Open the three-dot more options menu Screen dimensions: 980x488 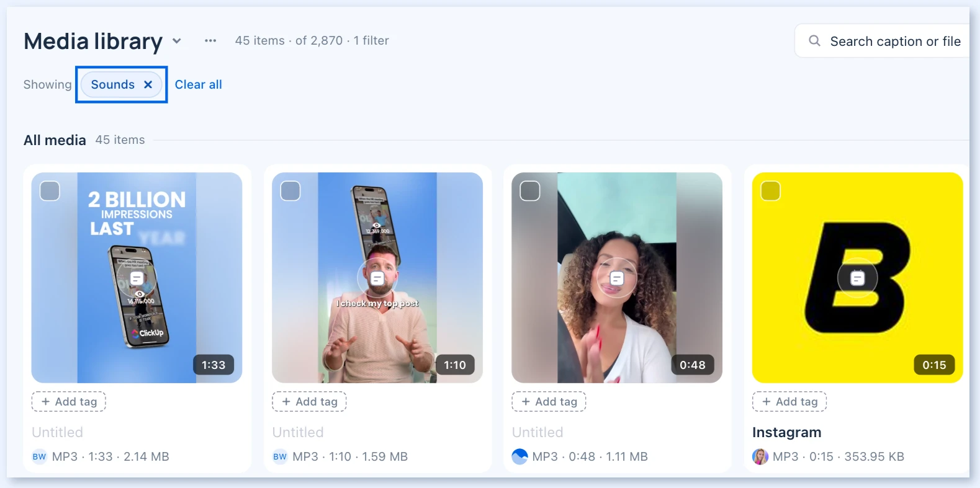coord(210,41)
